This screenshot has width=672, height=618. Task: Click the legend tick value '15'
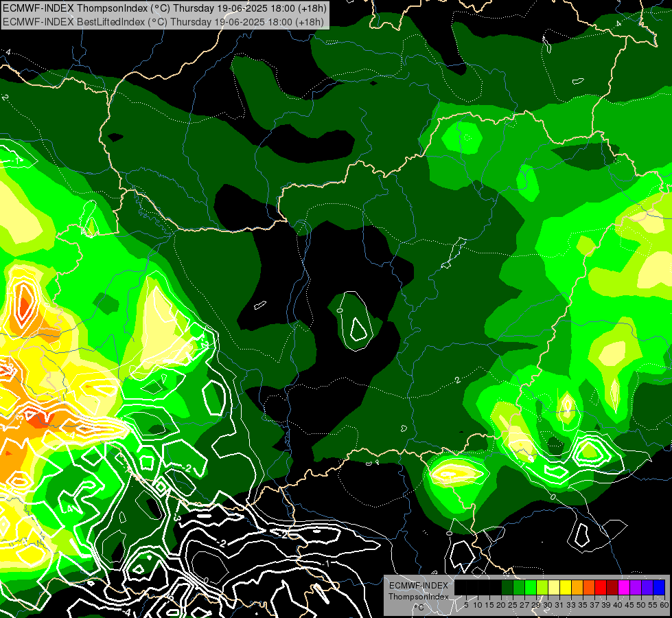tap(489, 605)
